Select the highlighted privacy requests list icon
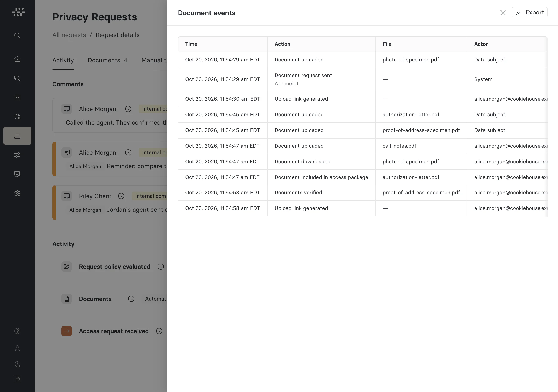The image size is (558, 392). coord(17,136)
